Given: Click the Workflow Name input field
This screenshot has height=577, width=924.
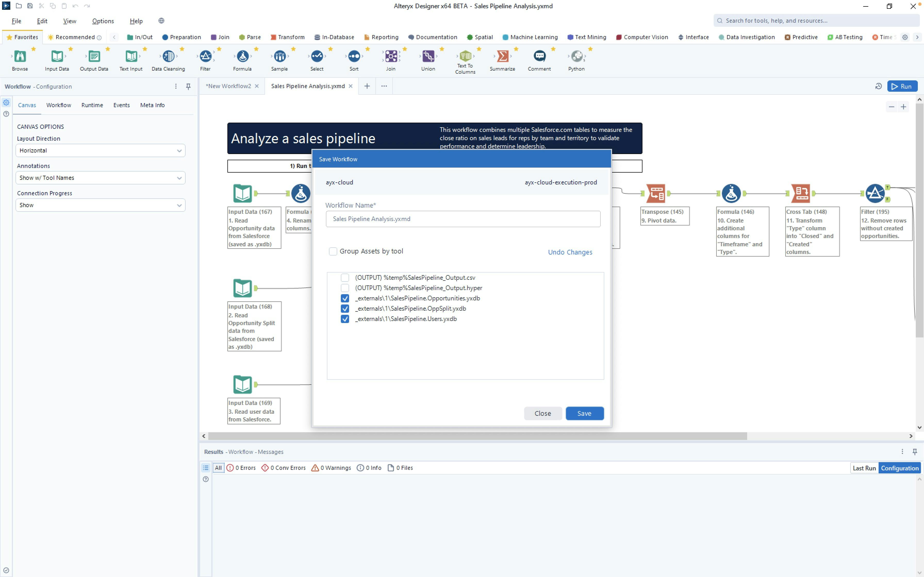Looking at the screenshot, I should (463, 219).
